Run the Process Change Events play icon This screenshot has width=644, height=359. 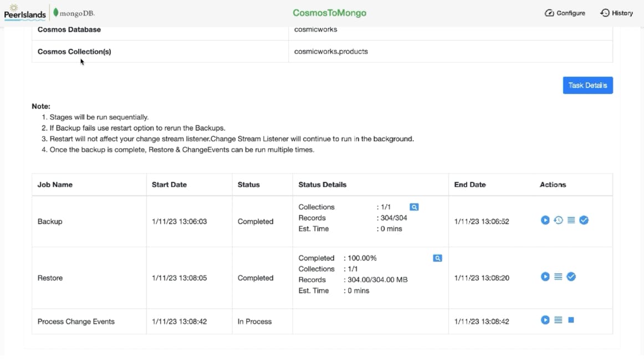click(x=545, y=320)
